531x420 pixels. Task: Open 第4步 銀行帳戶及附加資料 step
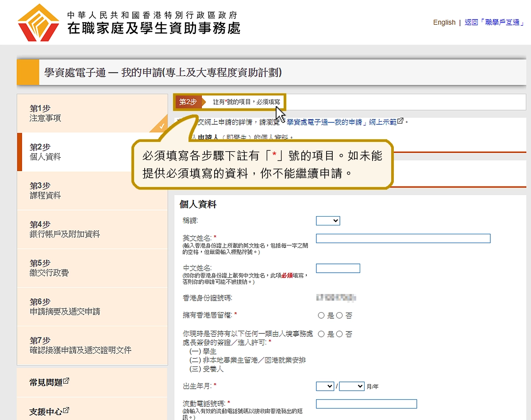click(92, 229)
